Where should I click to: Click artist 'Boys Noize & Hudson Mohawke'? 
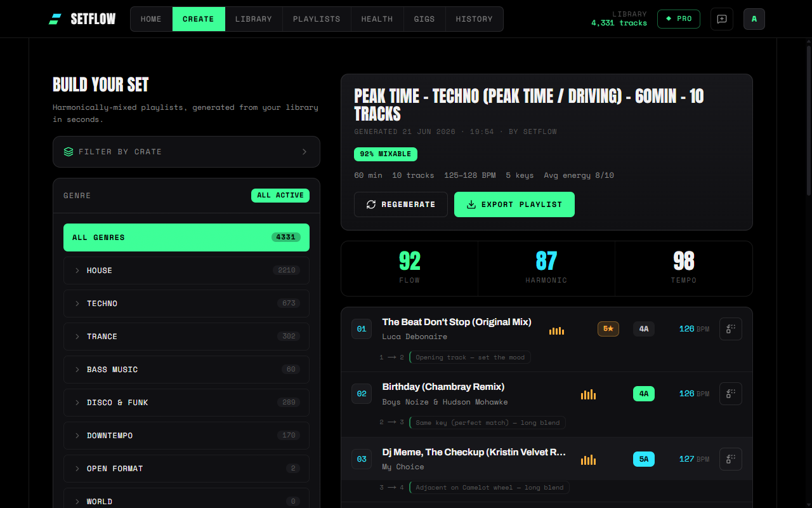[445, 402]
